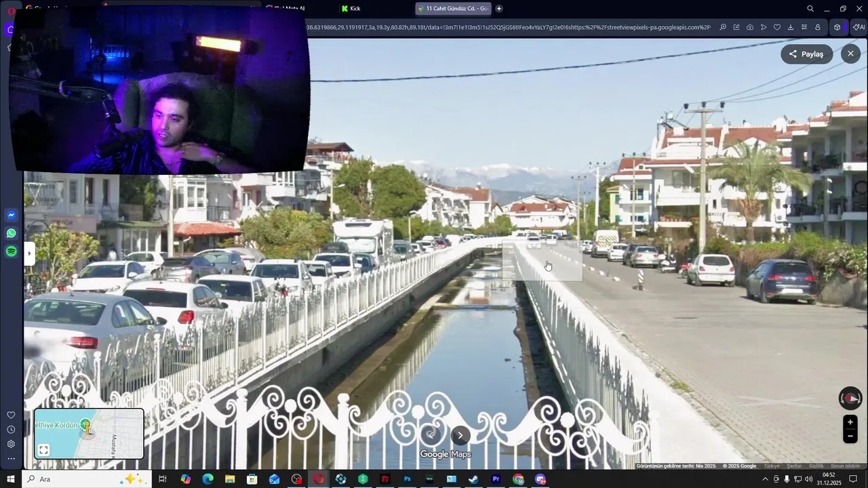Screen dimensions: 868x488
Task: Click the minimap thumbnail
Action: (89, 434)
